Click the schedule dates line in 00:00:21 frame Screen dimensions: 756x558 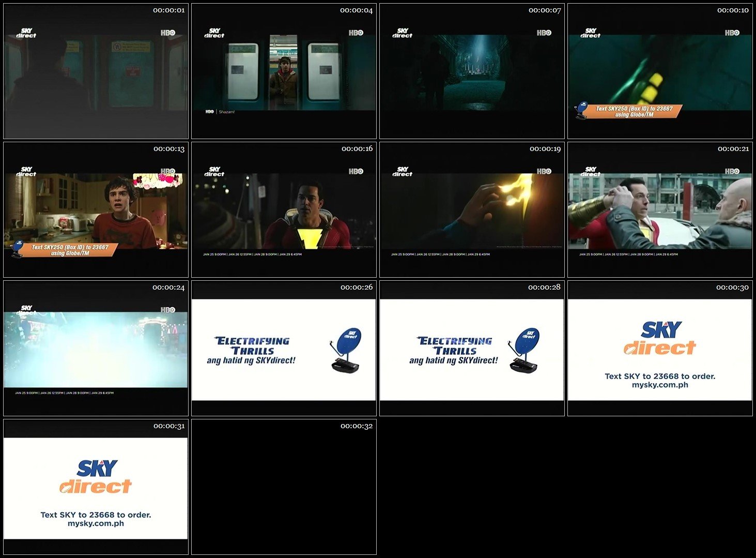(628, 254)
